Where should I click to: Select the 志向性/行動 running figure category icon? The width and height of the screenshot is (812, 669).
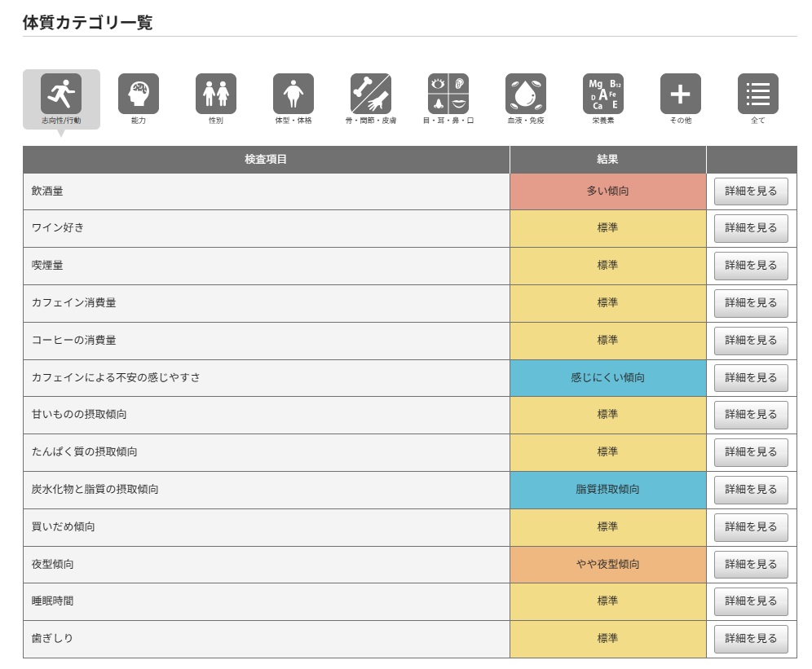click(x=61, y=94)
